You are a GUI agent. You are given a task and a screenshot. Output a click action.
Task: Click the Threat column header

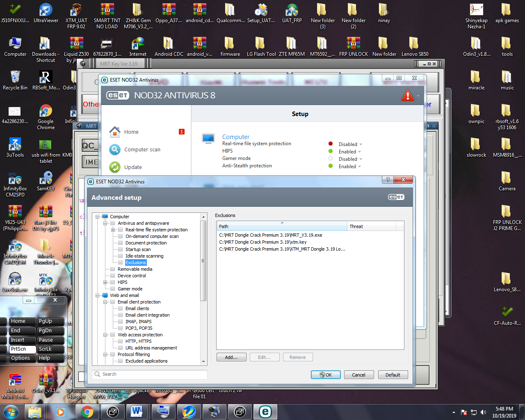(372, 226)
